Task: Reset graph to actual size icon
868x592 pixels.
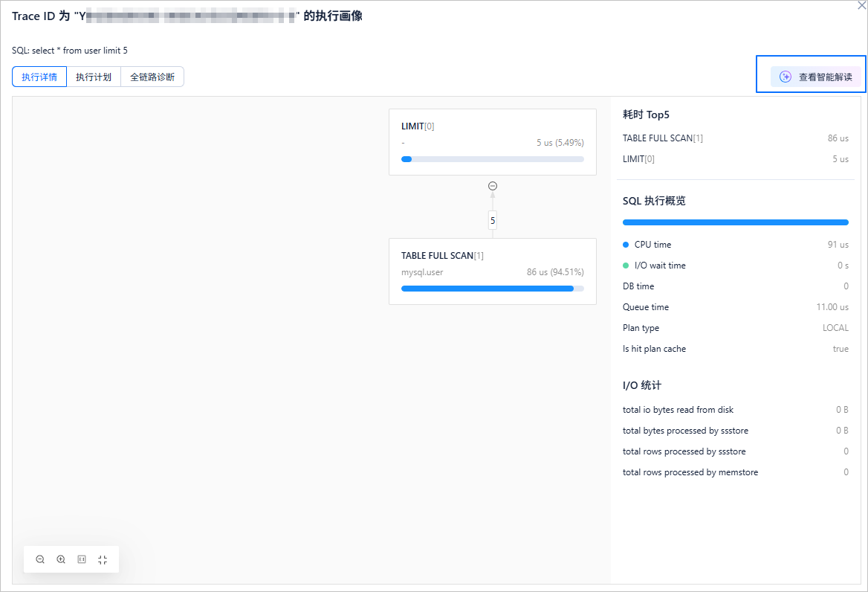Action: pos(82,559)
